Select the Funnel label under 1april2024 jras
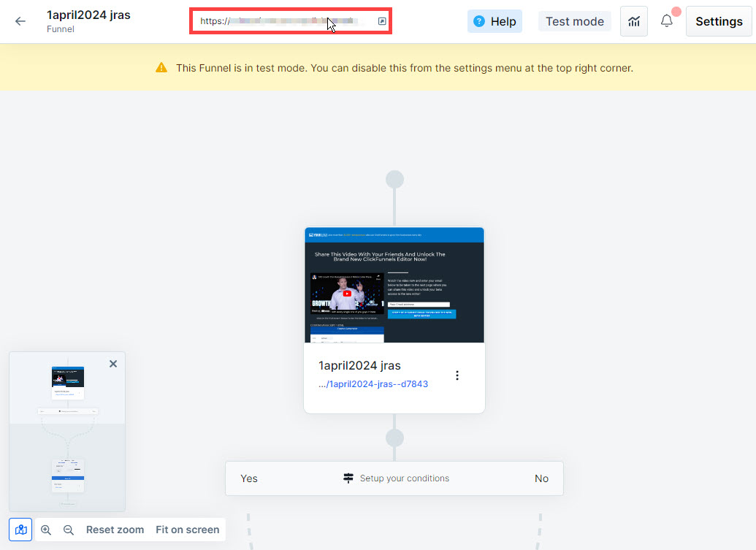Image resolution: width=756 pixels, height=550 pixels. [x=61, y=29]
